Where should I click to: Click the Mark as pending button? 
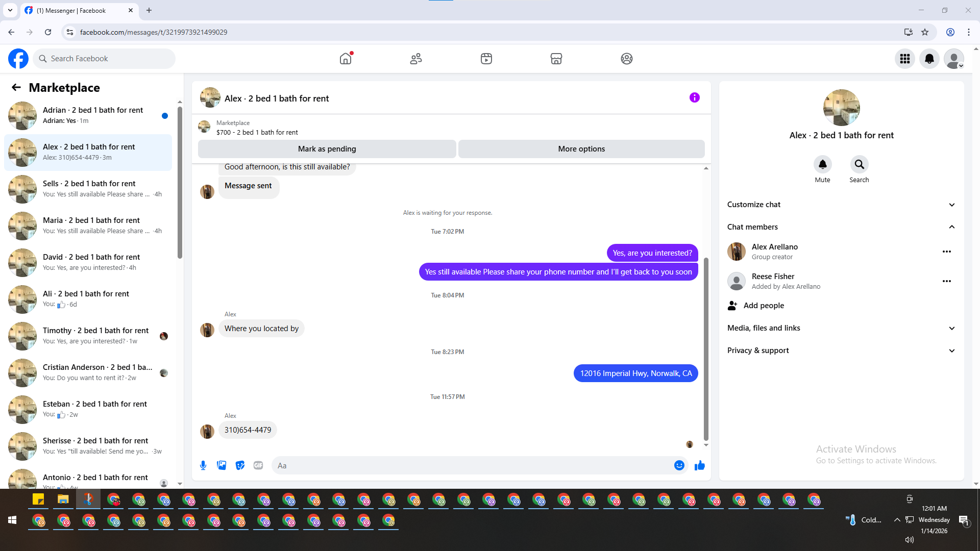pyautogui.click(x=327, y=149)
